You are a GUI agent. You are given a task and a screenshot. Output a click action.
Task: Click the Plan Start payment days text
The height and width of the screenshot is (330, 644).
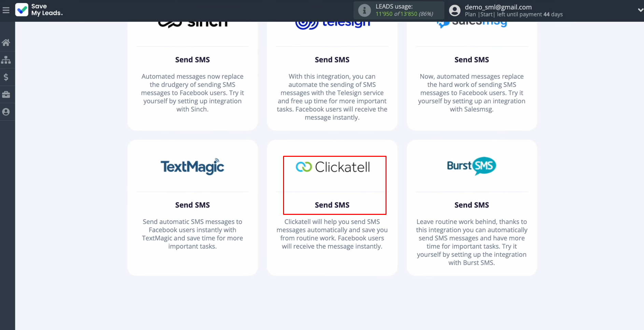click(514, 14)
